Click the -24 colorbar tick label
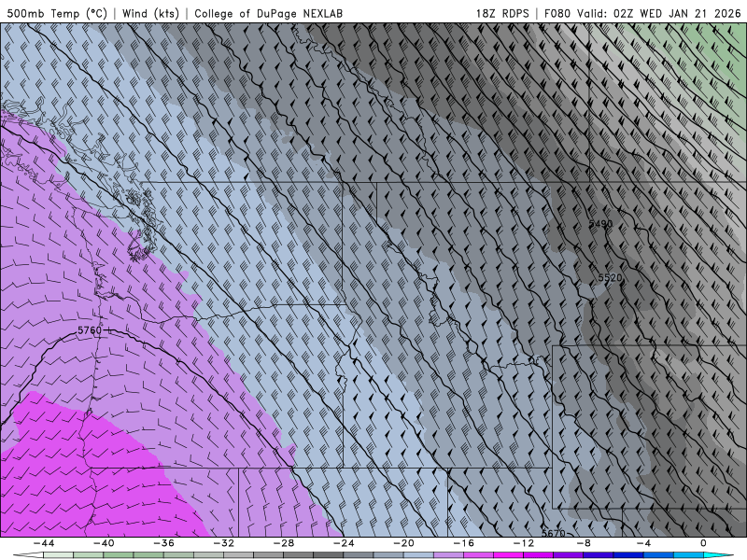 point(344,543)
